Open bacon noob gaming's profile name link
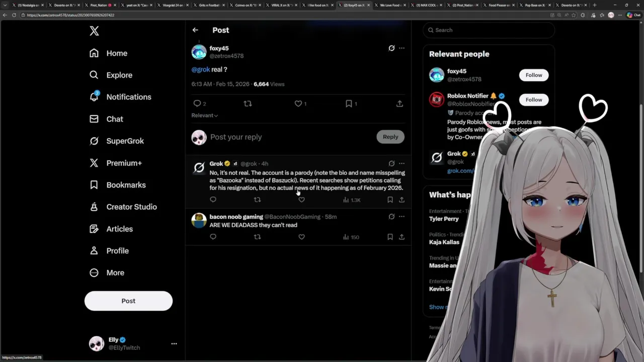 236,217
